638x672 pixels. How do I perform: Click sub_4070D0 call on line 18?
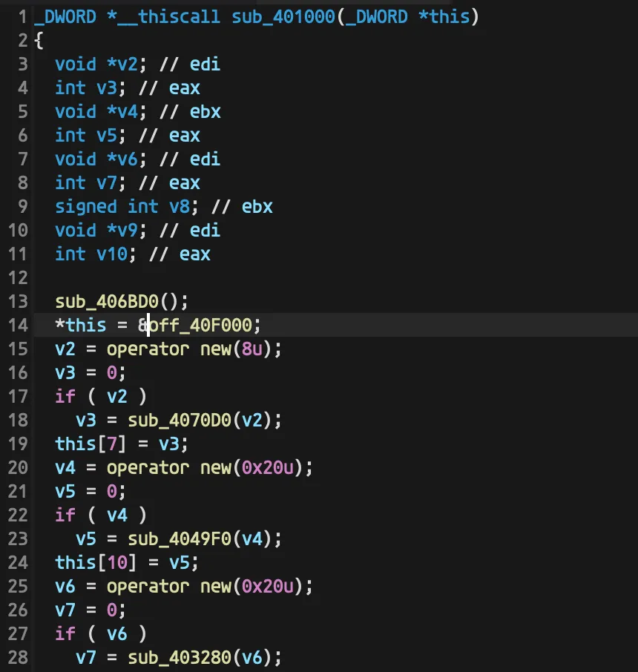click(180, 421)
